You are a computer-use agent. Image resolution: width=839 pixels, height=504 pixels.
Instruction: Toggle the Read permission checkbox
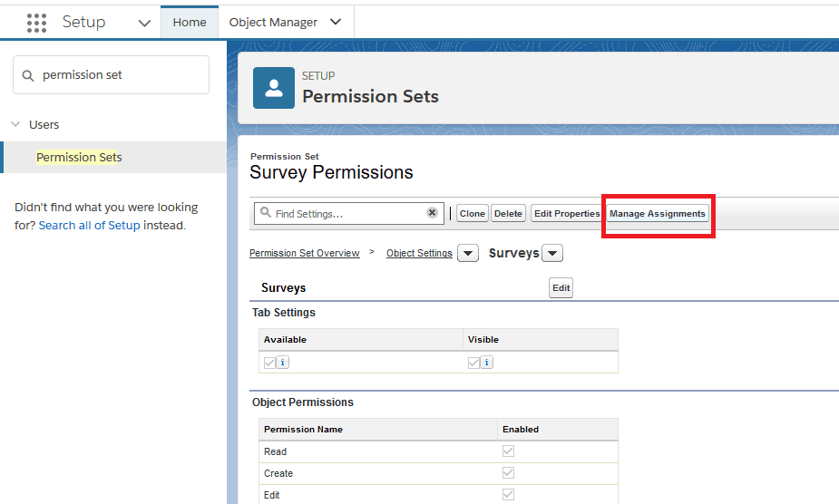pos(508,451)
